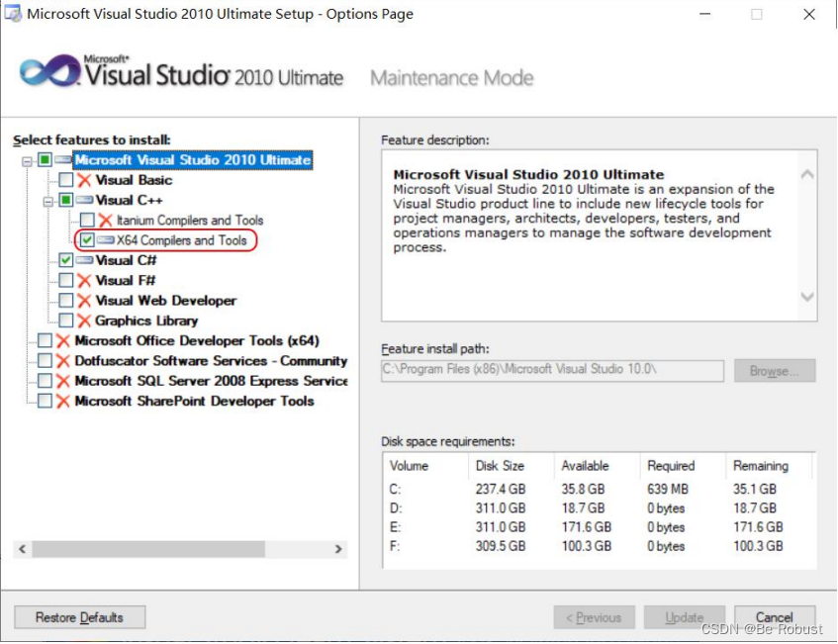
Task: Click the Volume column header
Action: [426, 466]
